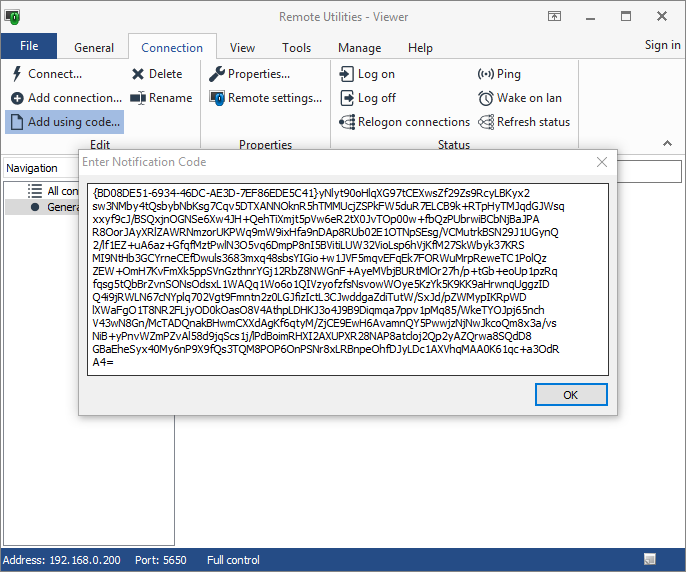Click Wake on lan power icon
Image resolution: width=686 pixels, height=572 pixels.
coord(486,98)
